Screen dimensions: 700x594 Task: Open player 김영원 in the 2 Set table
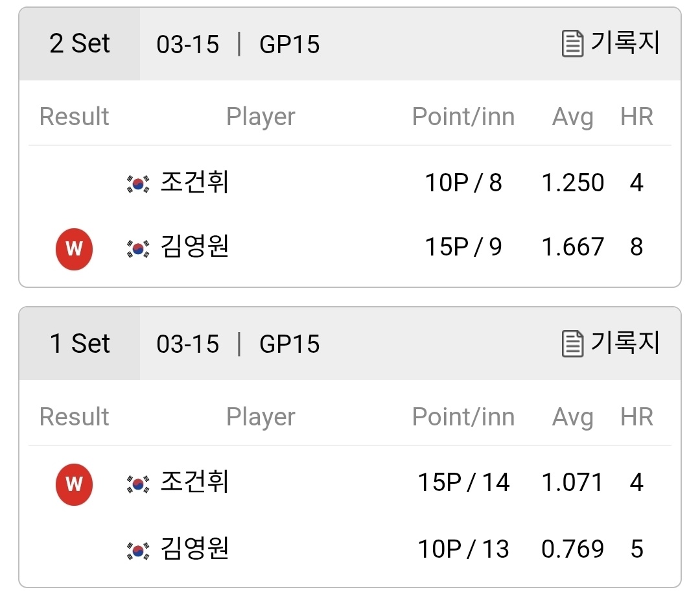click(194, 246)
